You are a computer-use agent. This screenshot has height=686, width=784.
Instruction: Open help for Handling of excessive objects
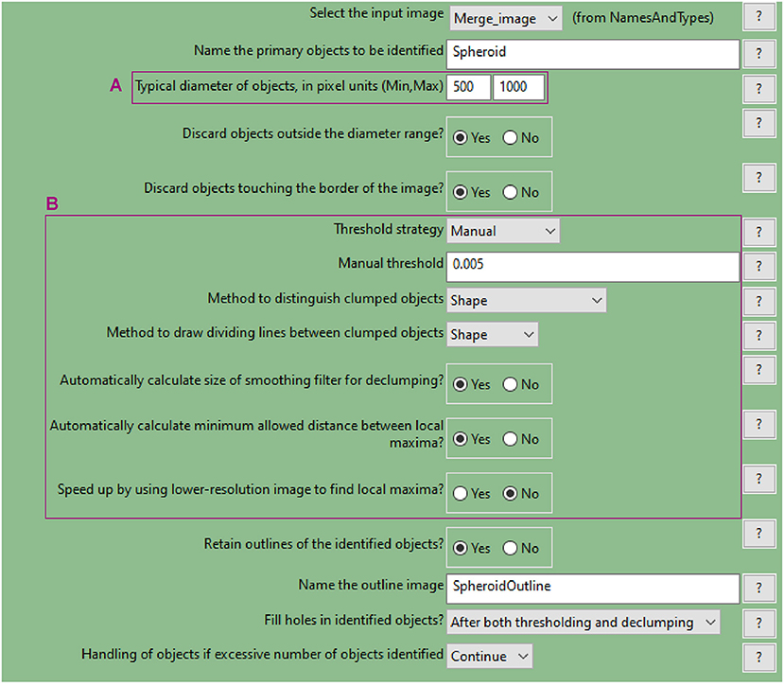point(758,657)
